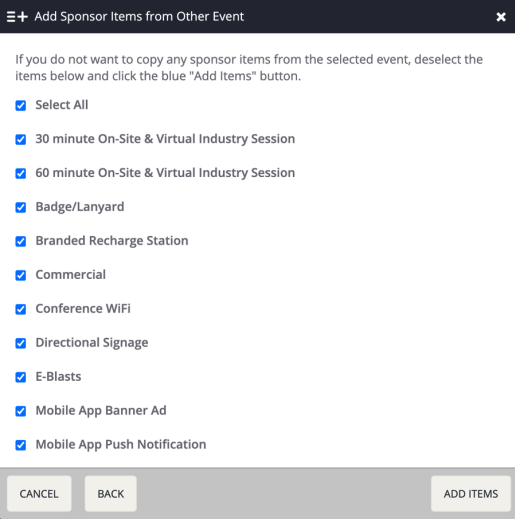Click the 'Mobile App Push Notification' label text
515x519 pixels.
(x=121, y=445)
